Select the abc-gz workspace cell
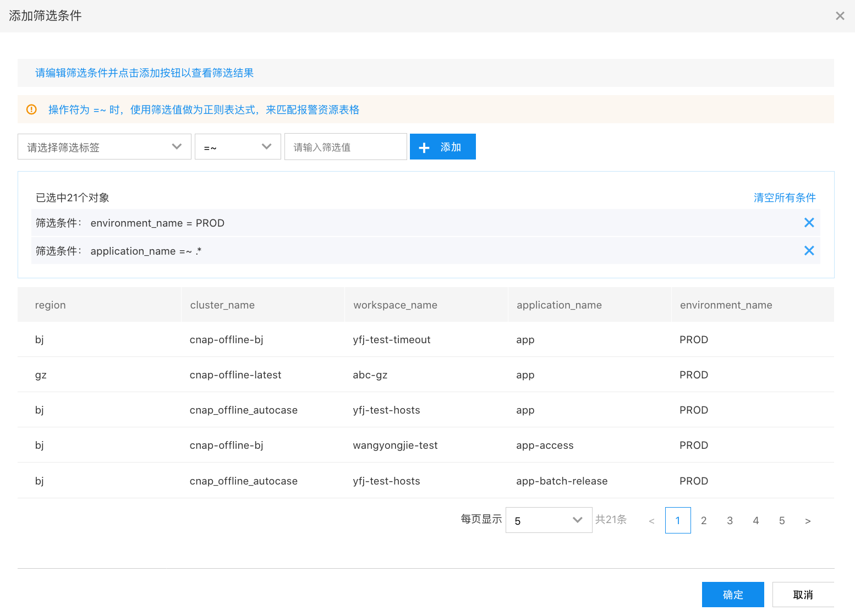This screenshot has width=855, height=616. [370, 375]
